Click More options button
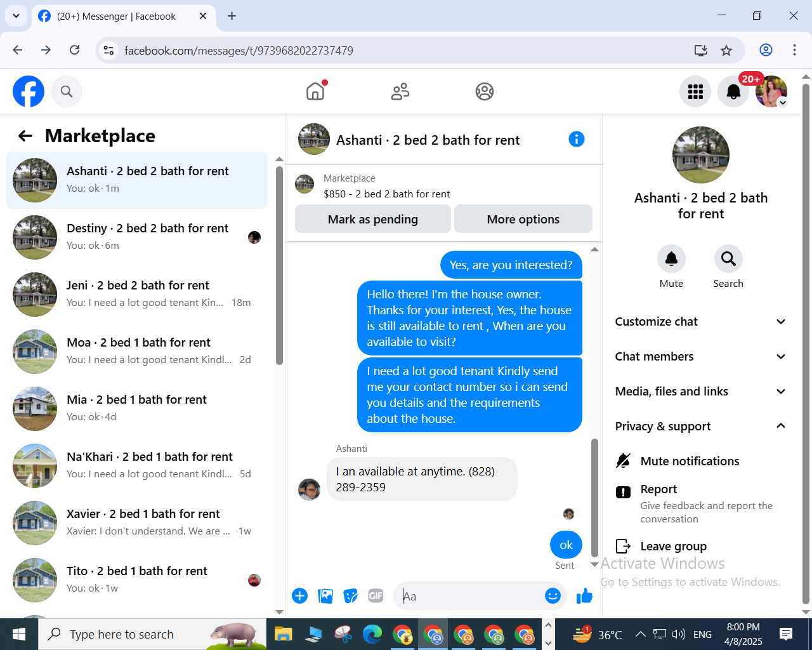This screenshot has height=650, width=812. (523, 219)
